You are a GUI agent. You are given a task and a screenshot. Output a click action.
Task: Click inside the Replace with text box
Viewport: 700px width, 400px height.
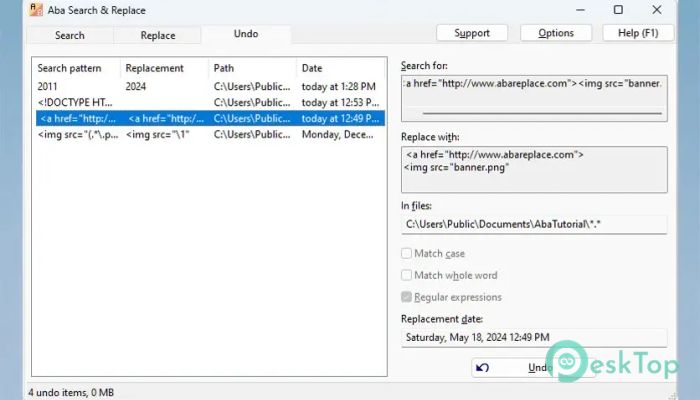point(534,170)
